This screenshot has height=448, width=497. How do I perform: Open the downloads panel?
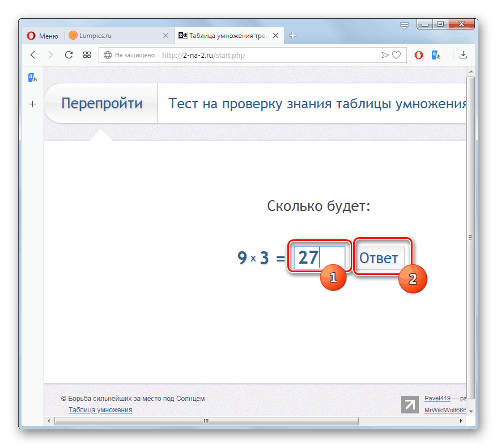463,55
